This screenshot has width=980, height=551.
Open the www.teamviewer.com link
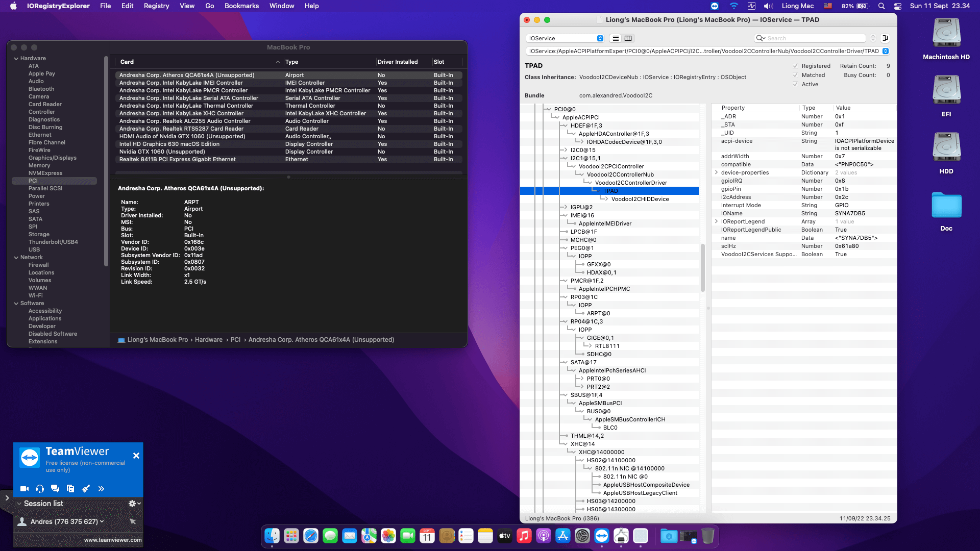[x=113, y=540]
